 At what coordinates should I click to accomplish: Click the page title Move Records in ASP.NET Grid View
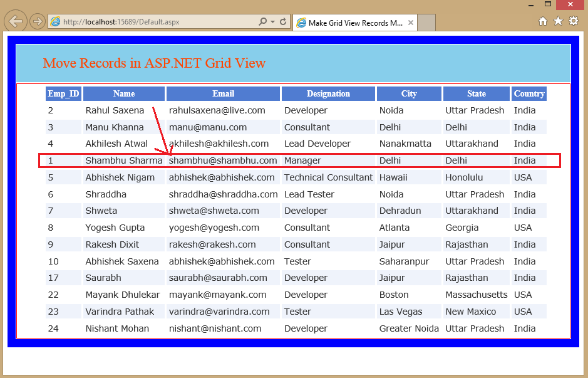click(x=154, y=63)
